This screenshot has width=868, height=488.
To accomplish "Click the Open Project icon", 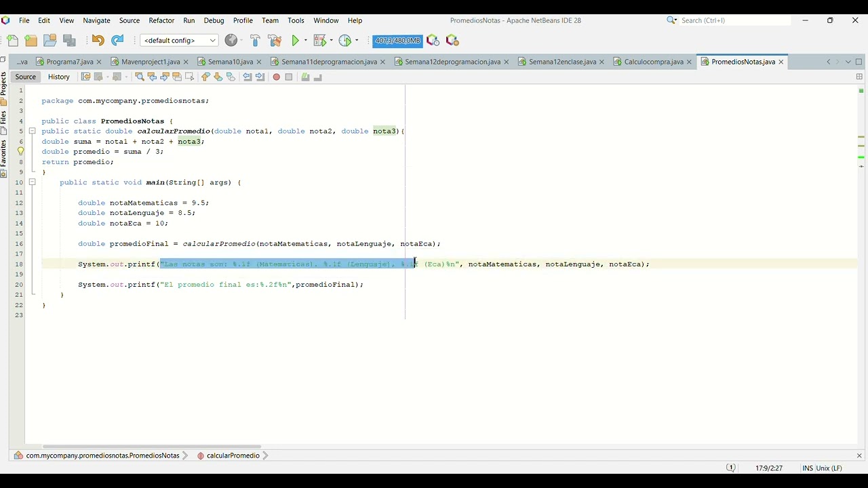I will point(50,41).
